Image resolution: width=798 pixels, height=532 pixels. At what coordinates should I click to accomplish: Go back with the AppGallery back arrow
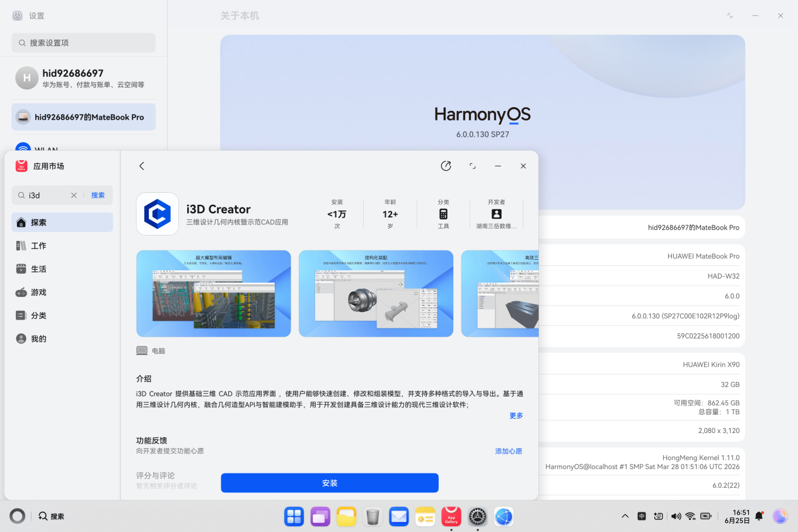(x=142, y=166)
